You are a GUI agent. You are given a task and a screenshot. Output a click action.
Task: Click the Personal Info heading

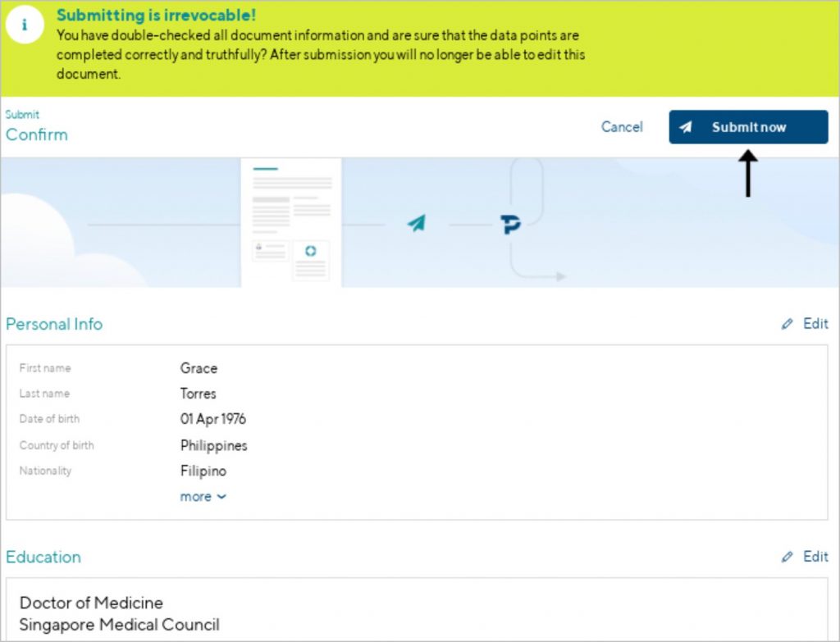click(x=54, y=324)
